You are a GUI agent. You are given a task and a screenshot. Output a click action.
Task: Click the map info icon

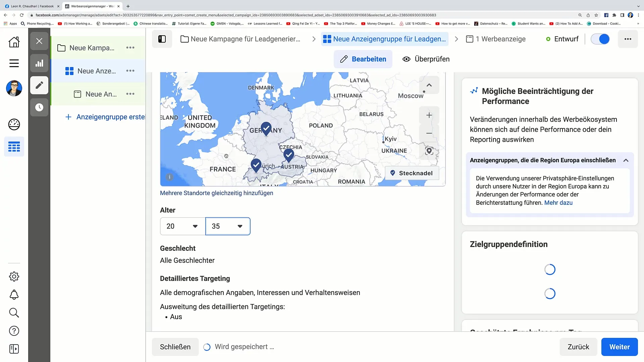[x=169, y=177]
